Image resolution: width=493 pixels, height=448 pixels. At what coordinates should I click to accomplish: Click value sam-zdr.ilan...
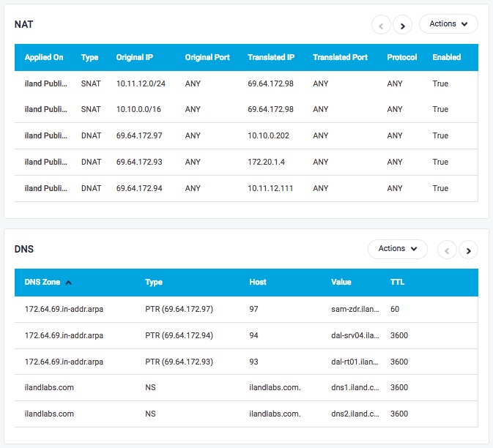click(x=355, y=309)
